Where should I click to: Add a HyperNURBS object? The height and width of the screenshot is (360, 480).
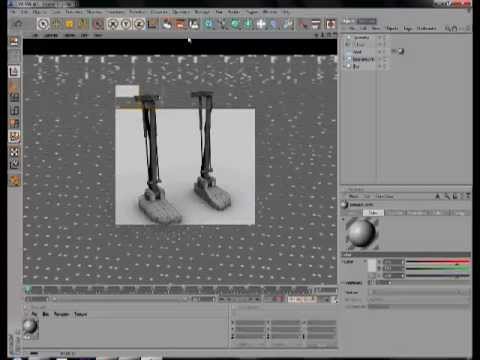tap(235, 24)
